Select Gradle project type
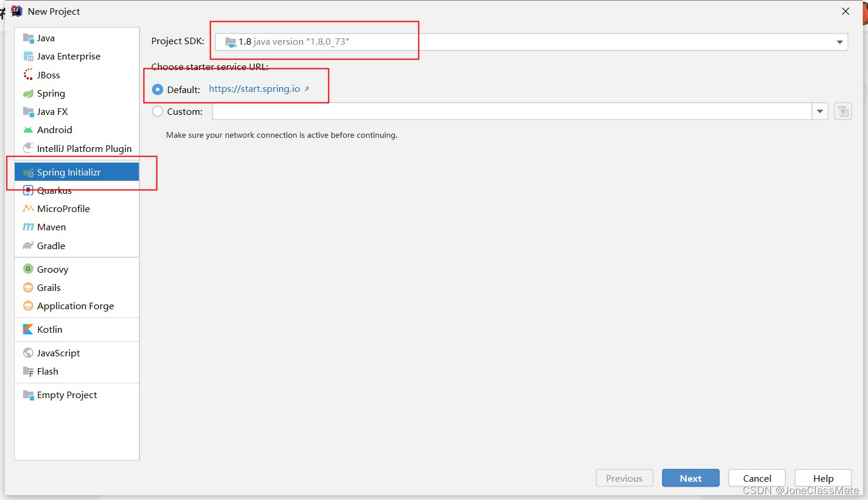Screen dimensions: 868x500 pos(77,246)
